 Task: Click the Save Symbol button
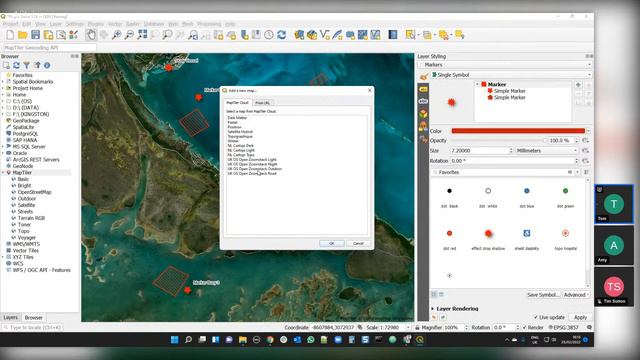click(543, 295)
